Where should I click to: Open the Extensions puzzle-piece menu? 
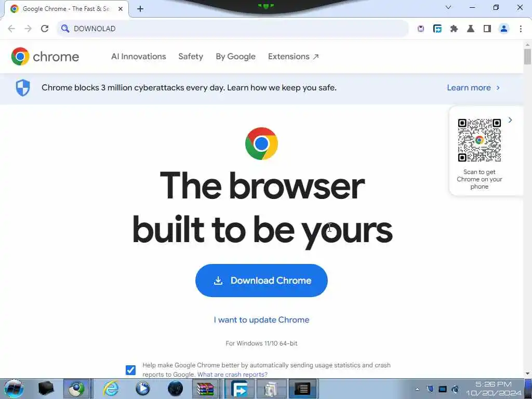[x=454, y=29]
